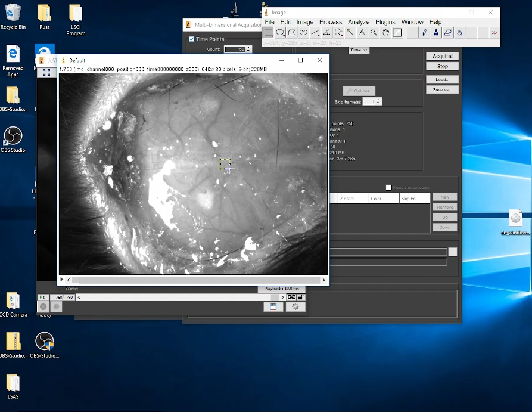The height and width of the screenshot is (412, 532).
Task: Activate the Text tool
Action: pos(362,33)
